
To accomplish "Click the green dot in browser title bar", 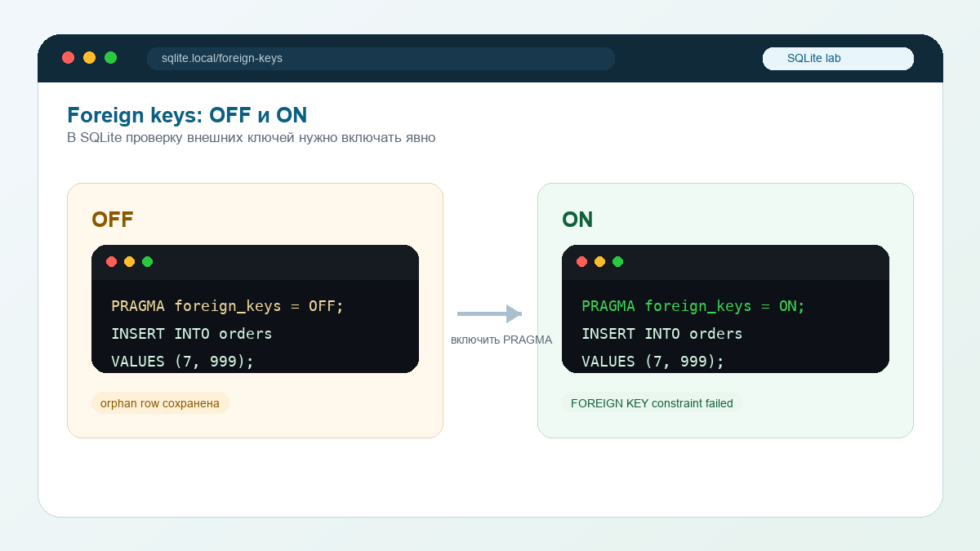I will pos(111,58).
